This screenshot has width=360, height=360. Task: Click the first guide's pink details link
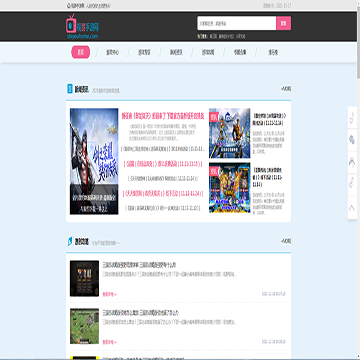click(x=110, y=294)
